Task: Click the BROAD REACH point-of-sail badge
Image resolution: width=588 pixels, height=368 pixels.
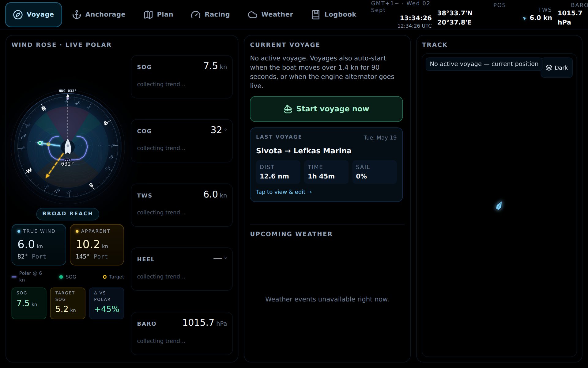Action: pyautogui.click(x=68, y=214)
